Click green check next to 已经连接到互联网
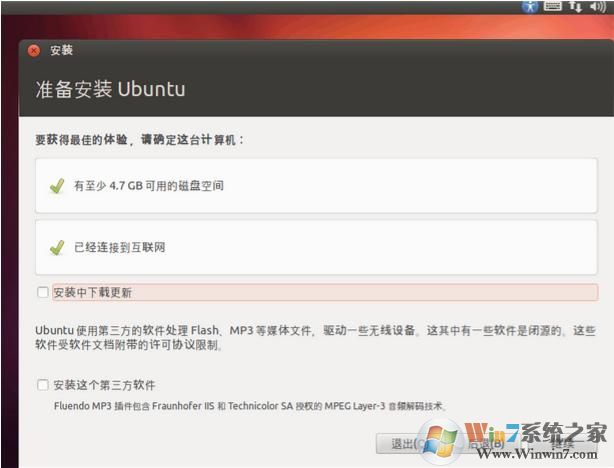The width and height of the screenshot is (614, 468). click(x=57, y=247)
